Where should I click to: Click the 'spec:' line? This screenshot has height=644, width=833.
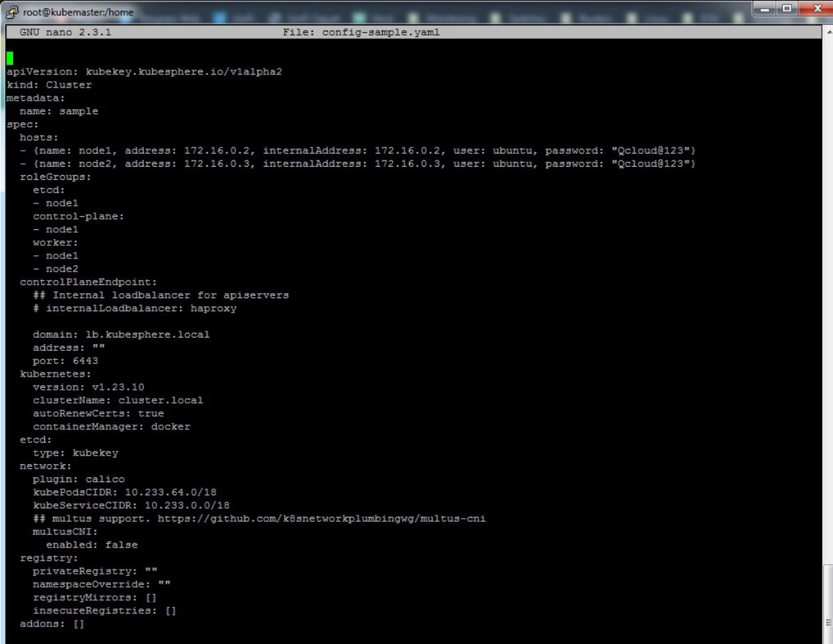point(23,124)
